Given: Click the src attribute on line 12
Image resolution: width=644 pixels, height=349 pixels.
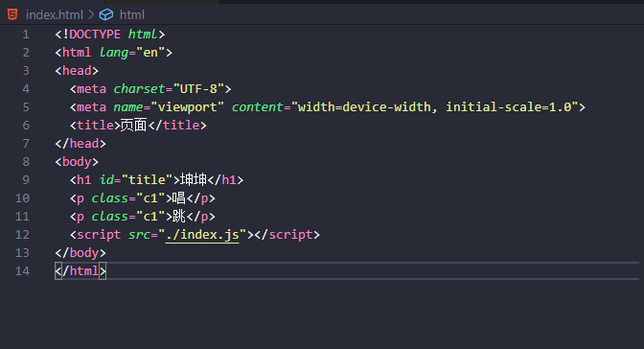Looking at the screenshot, I should click(139, 235).
